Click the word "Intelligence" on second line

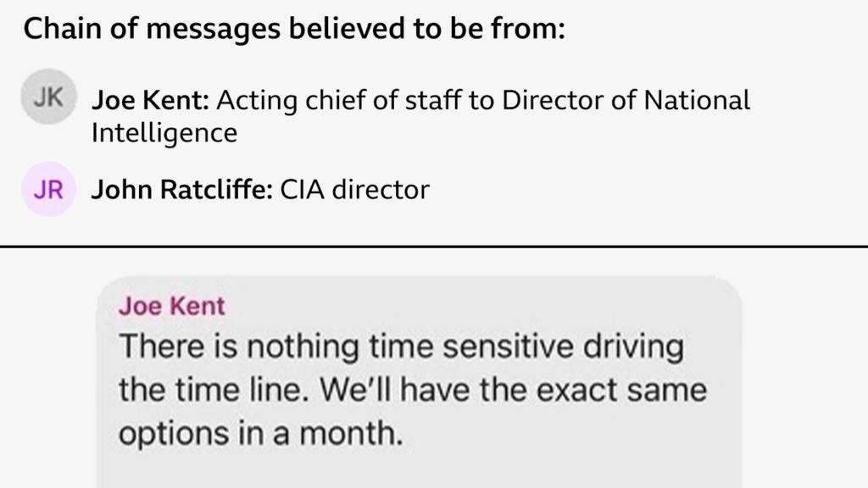[164, 132]
